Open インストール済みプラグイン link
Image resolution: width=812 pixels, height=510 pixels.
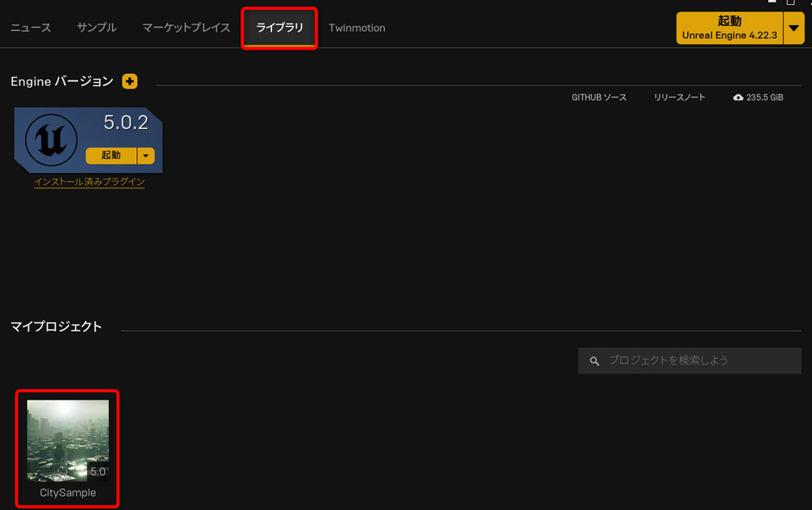(89, 182)
